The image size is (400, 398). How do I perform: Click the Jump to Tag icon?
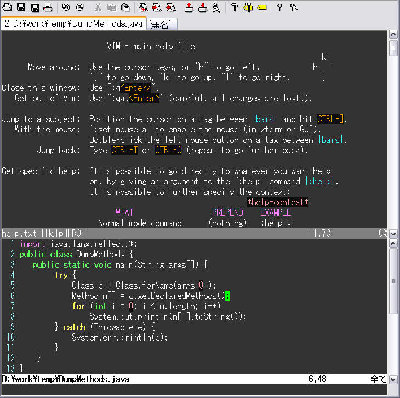coord(262,7)
